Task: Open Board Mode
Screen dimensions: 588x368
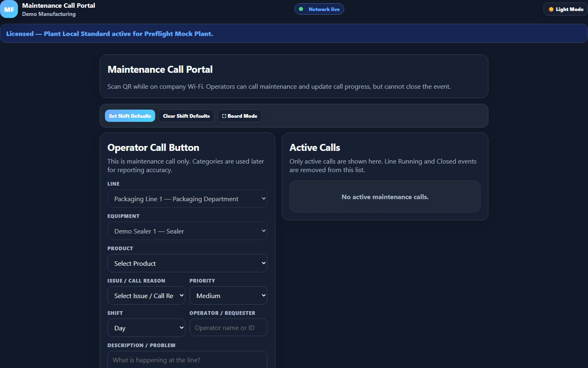Action: pos(240,116)
